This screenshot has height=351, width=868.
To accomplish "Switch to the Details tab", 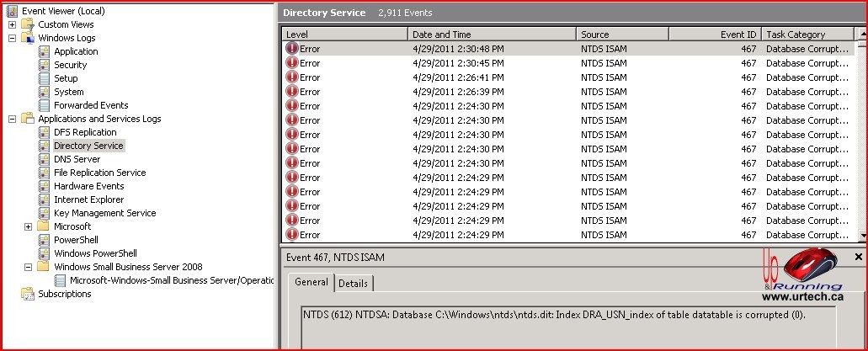I will tap(353, 284).
